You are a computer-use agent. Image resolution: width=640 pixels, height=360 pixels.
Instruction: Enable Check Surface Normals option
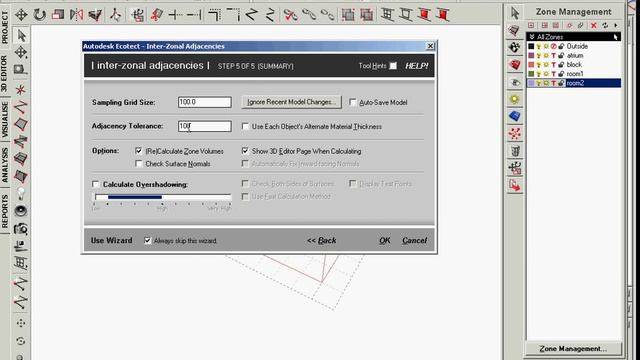pyautogui.click(x=139, y=164)
